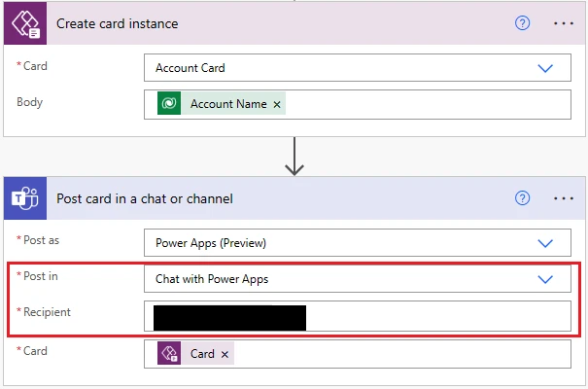
Task: Click the Microsoft Teams action icon
Action: click(x=24, y=198)
